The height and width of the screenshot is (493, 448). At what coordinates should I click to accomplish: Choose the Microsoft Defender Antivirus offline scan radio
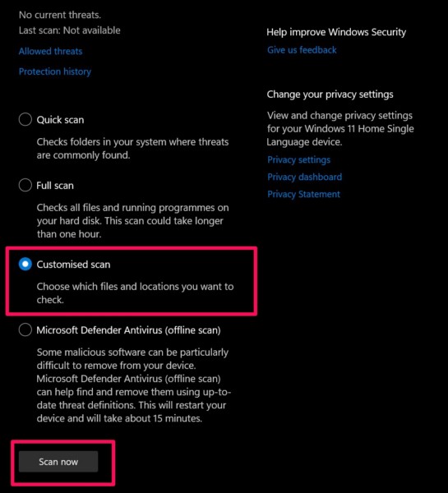tap(25, 329)
